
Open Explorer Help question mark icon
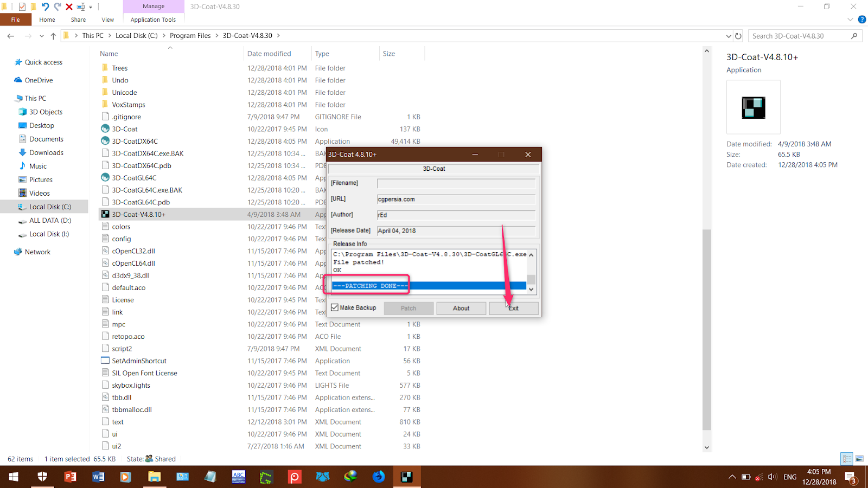861,20
